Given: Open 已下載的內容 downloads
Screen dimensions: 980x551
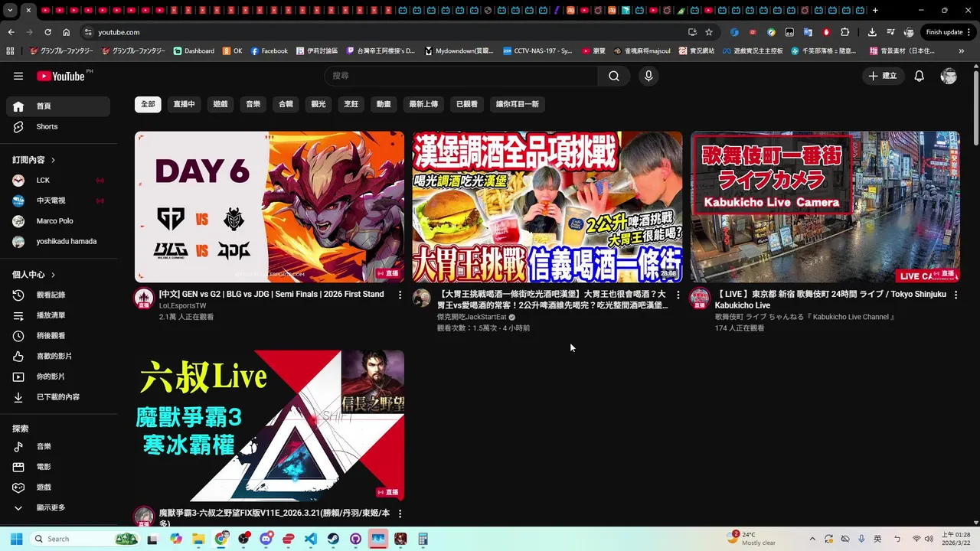Looking at the screenshot, I should 58,397.
